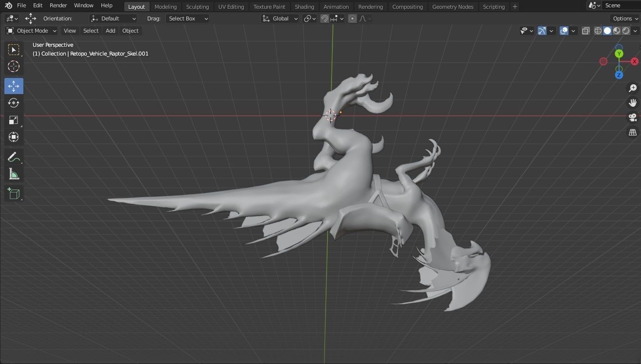Screen dimensions: 641x364
Task: Open the Select Box drag mode dropdown
Action: point(188,19)
